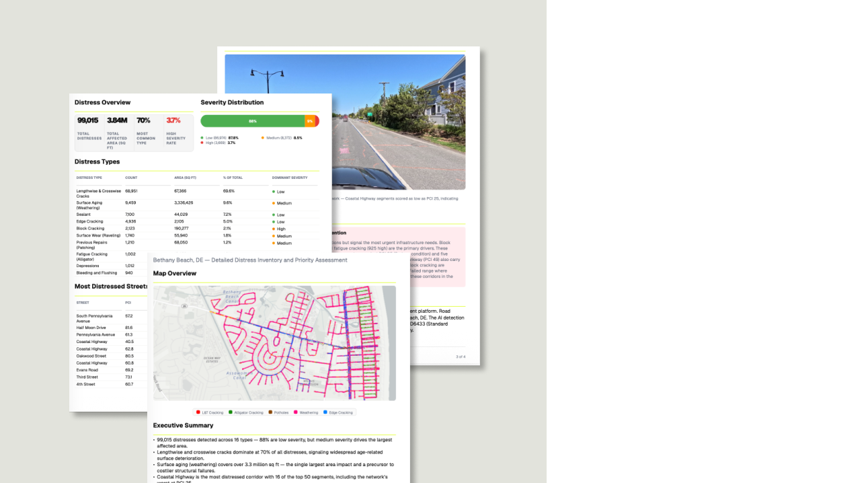The image size is (868, 483).
Task: Select the Sealant row label
Action: click(84, 215)
